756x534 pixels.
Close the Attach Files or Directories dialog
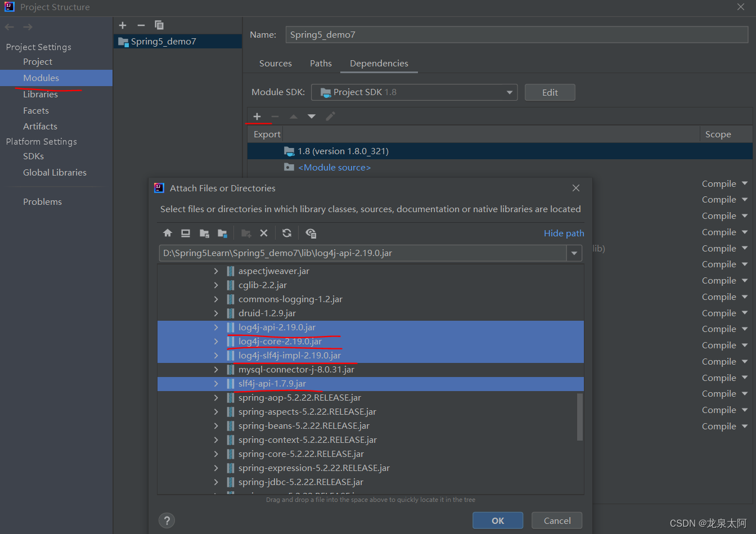click(575, 188)
